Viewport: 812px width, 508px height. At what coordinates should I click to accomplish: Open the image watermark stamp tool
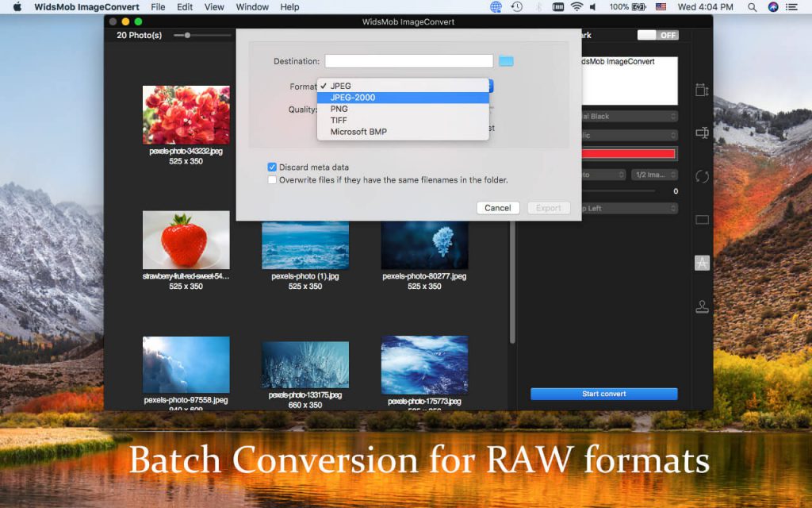tap(701, 306)
